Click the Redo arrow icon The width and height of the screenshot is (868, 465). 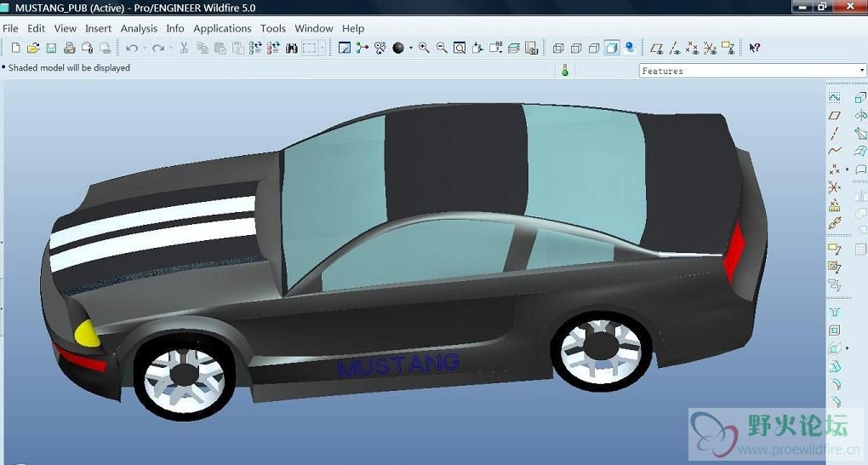coord(158,49)
